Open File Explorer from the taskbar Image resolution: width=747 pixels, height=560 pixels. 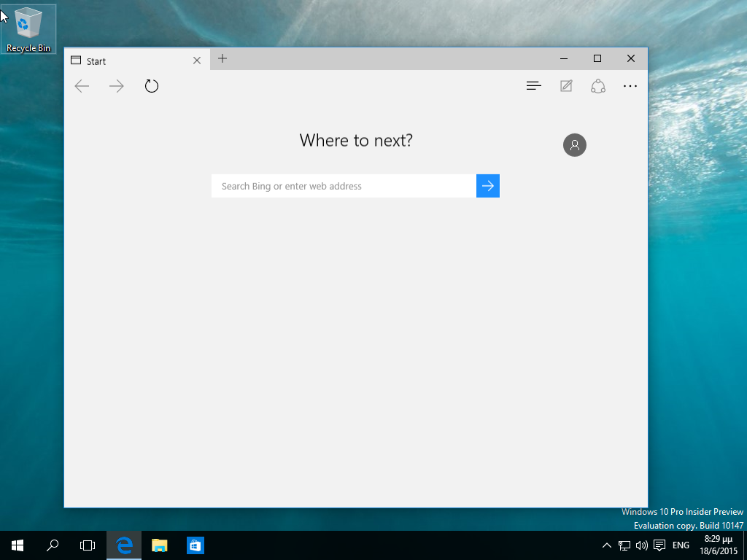tap(159, 545)
